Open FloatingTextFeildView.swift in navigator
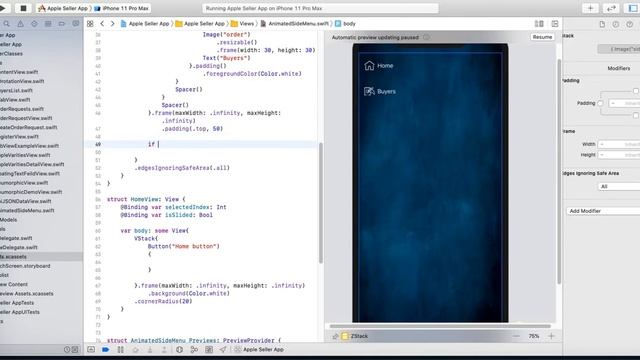 pyautogui.click(x=30, y=173)
